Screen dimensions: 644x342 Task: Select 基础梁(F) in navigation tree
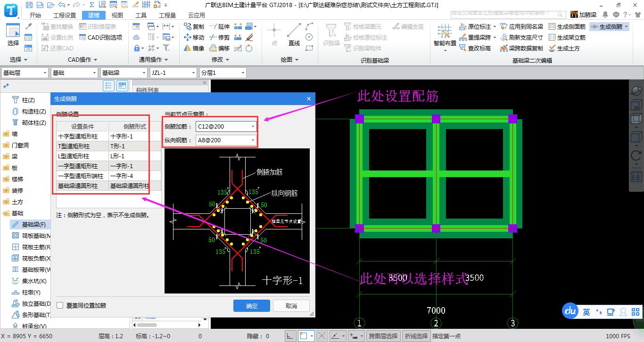pos(30,225)
